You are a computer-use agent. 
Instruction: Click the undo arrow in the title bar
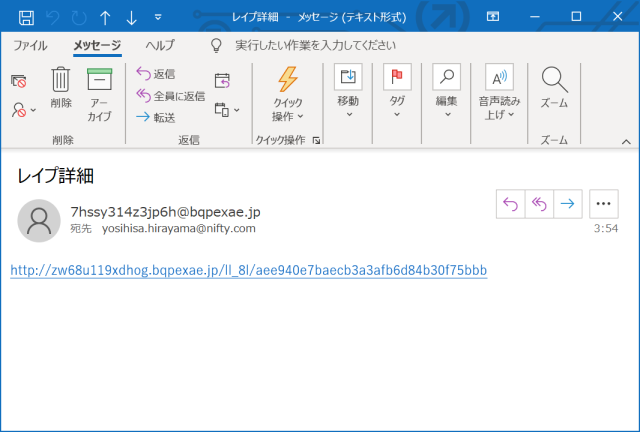(52, 18)
